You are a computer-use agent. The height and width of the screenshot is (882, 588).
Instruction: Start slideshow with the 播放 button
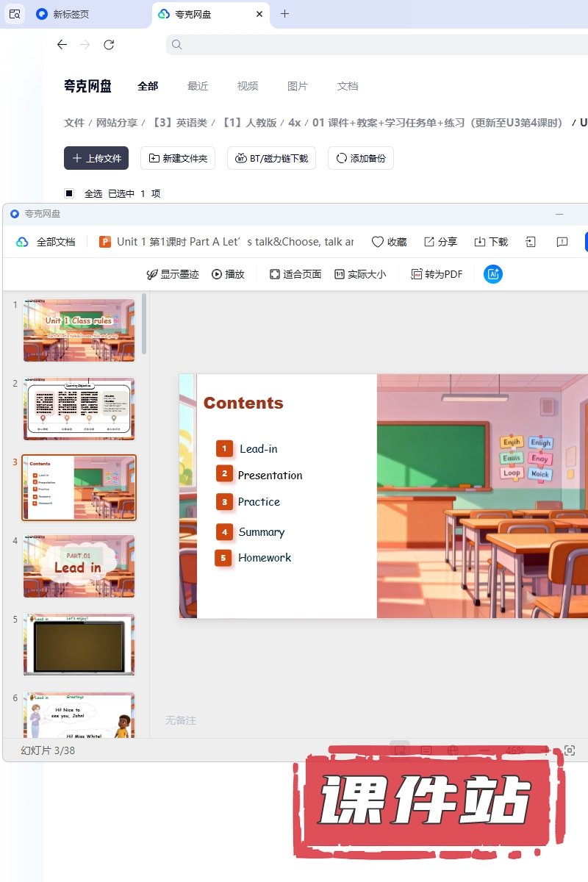[228, 274]
